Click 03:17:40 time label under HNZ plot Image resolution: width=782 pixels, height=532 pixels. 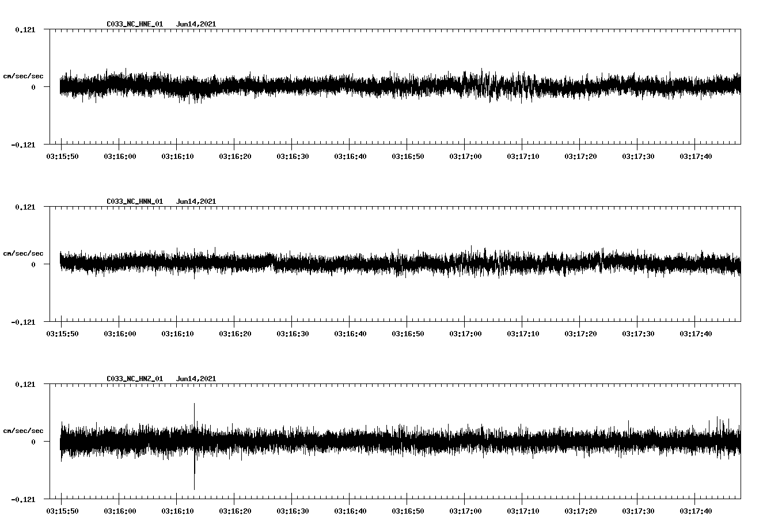coord(696,511)
